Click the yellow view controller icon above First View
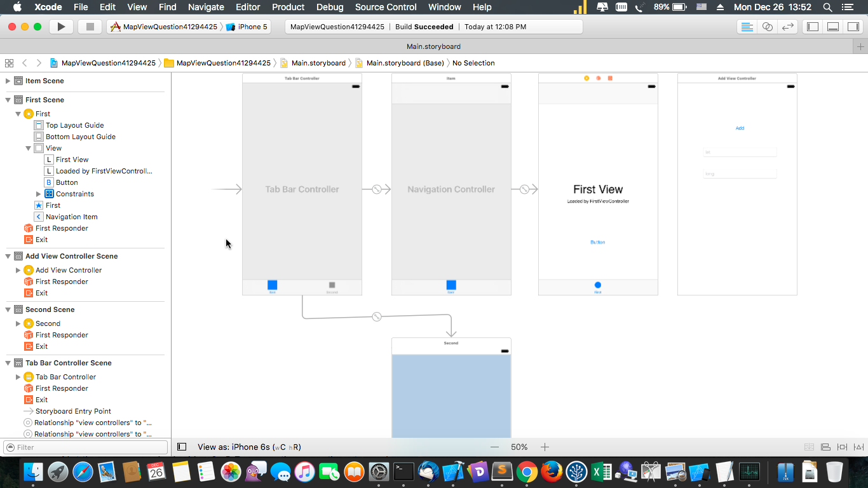Screen dimensions: 868x488 point(587,78)
